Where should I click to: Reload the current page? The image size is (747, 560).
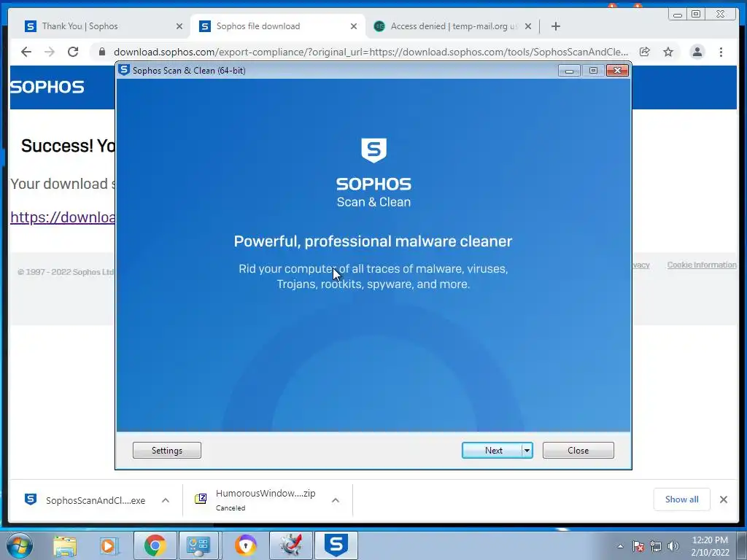[x=73, y=52]
